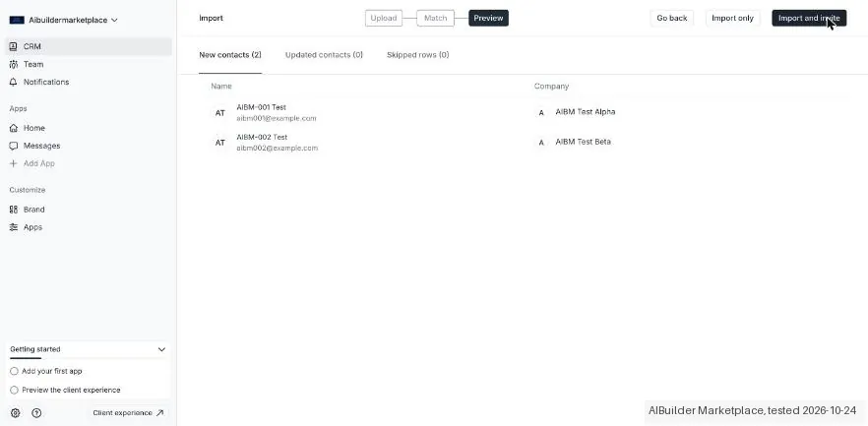This screenshot has height=426, width=868.
Task: Click the A avatar for AIBM Test Beta
Action: pos(541,143)
